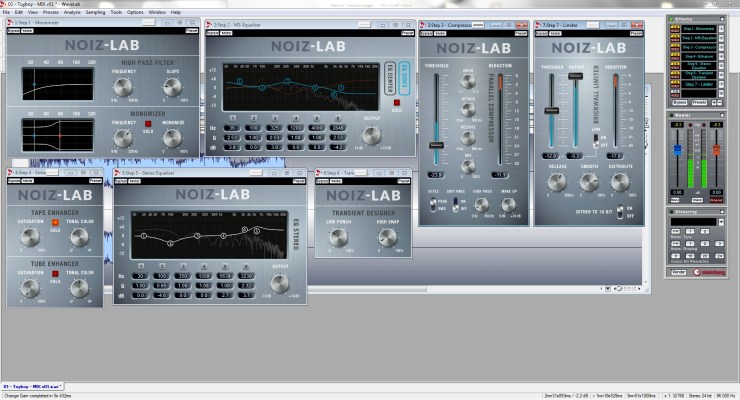Screen dimensions: 740x400
Task: Flip the compressor Style Peak/RMS switch
Action: coord(433,205)
